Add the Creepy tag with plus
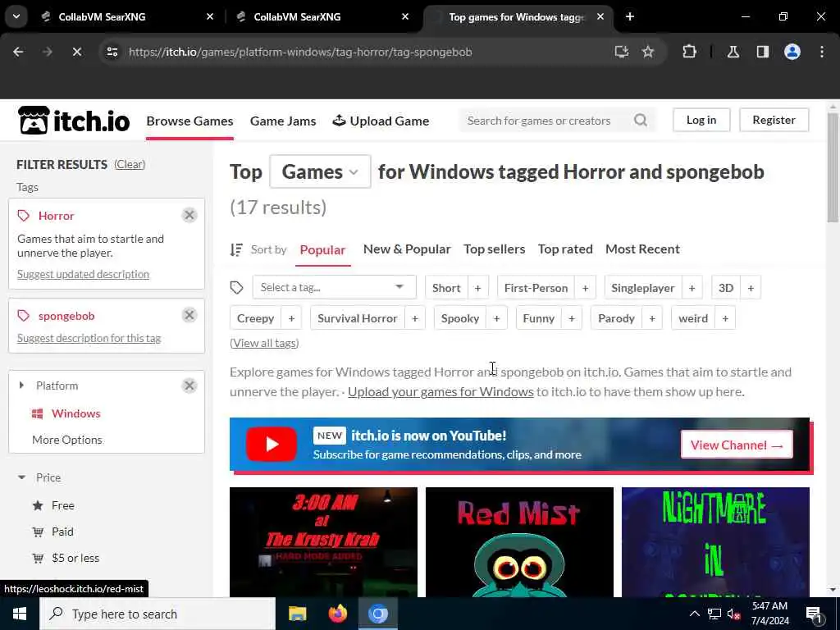Viewport: 840px width, 630px height. [291, 318]
